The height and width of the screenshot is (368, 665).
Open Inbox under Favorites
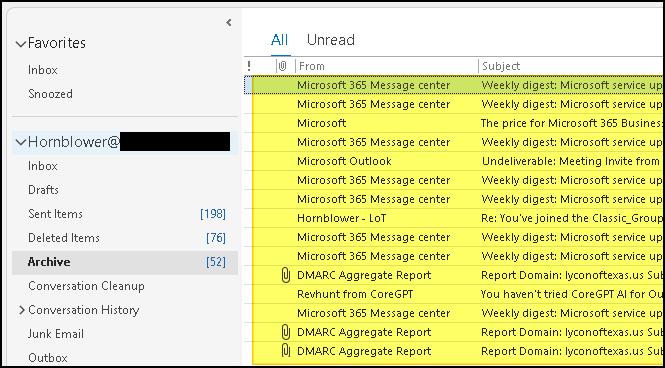(42, 70)
